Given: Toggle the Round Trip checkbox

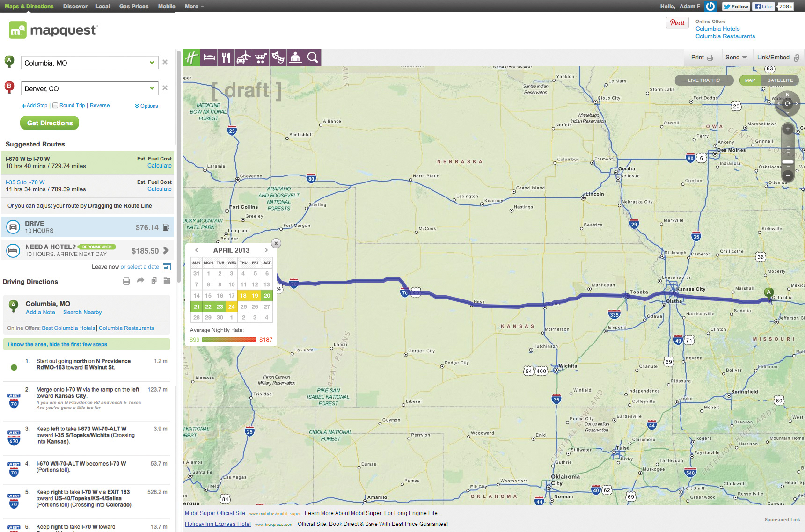Looking at the screenshot, I should point(55,105).
